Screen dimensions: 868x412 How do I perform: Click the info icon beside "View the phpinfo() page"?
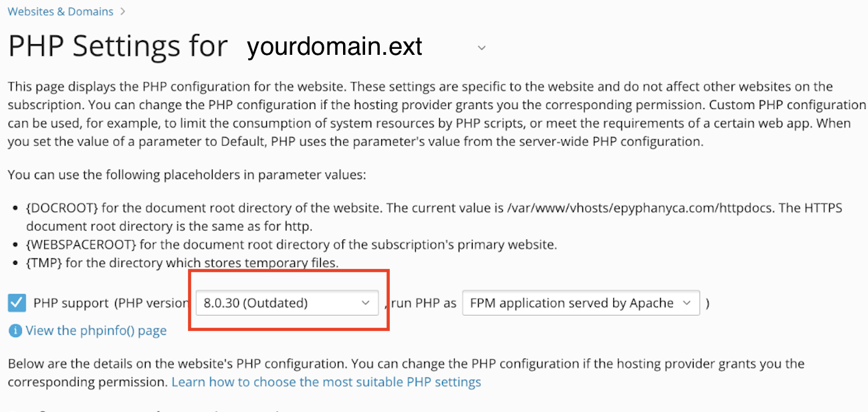pos(15,330)
